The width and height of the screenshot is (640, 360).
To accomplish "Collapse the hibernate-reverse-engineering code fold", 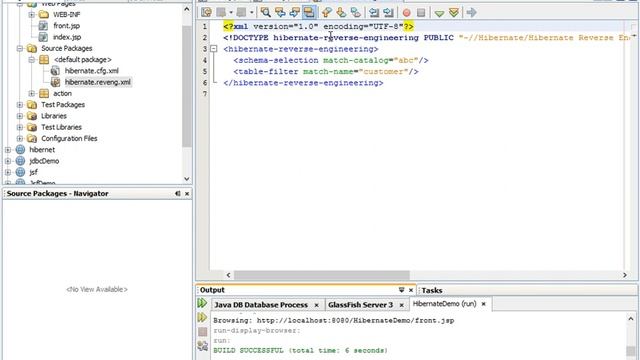I will pyautogui.click(x=213, y=49).
